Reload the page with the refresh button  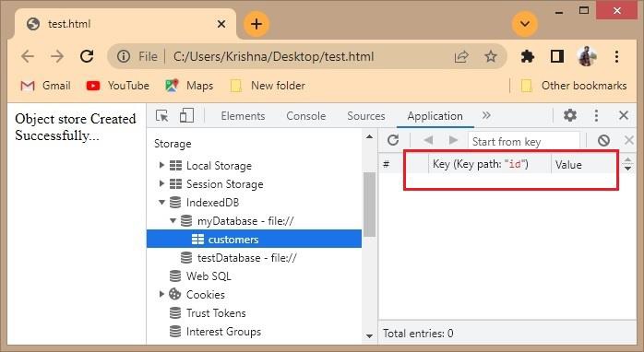[x=87, y=56]
